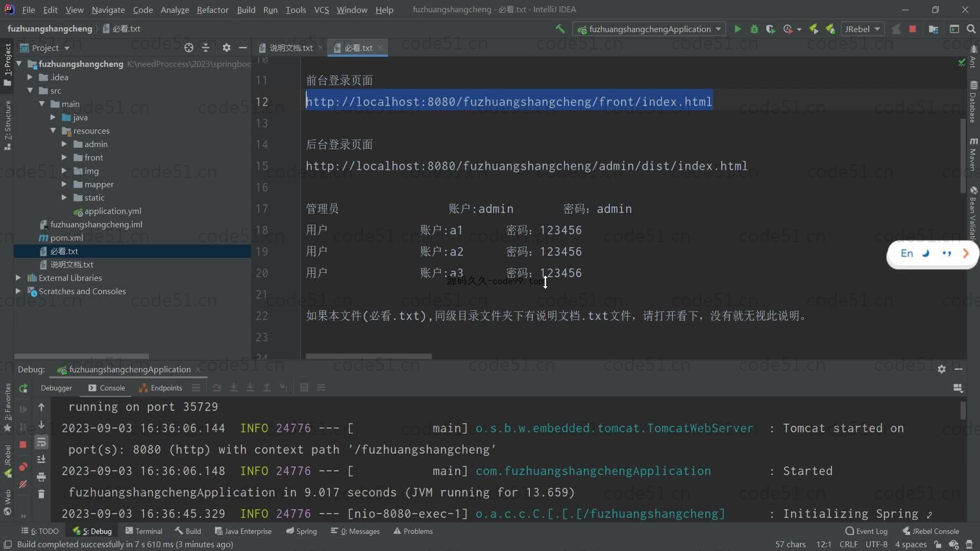Open Search Everywhere magnifier icon
This screenshot has width=980, height=551.
pyautogui.click(x=971, y=29)
